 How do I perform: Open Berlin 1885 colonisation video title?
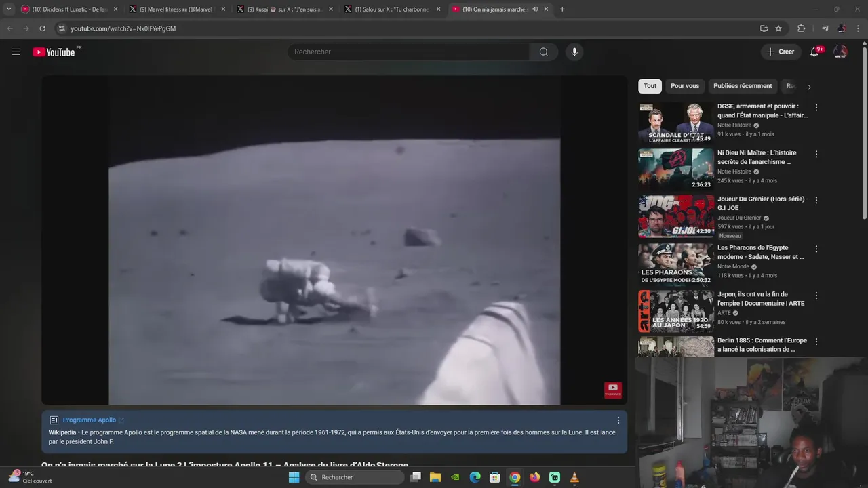pos(762,345)
